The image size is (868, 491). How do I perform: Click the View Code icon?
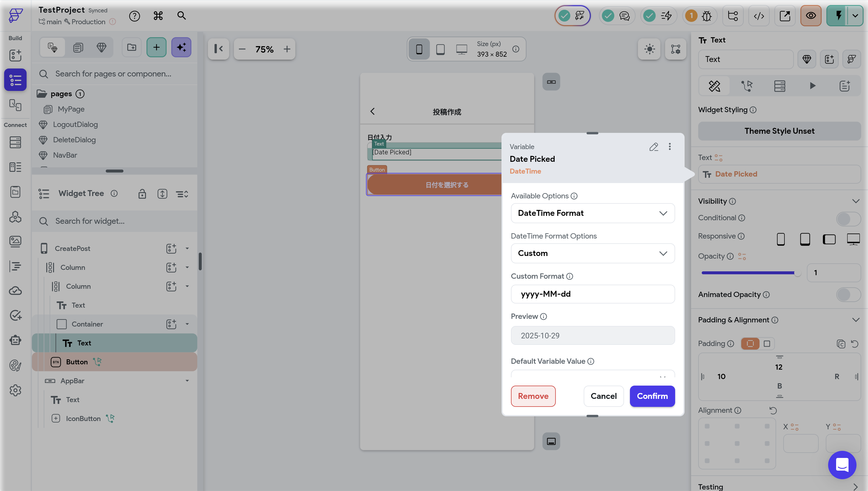click(759, 16)
